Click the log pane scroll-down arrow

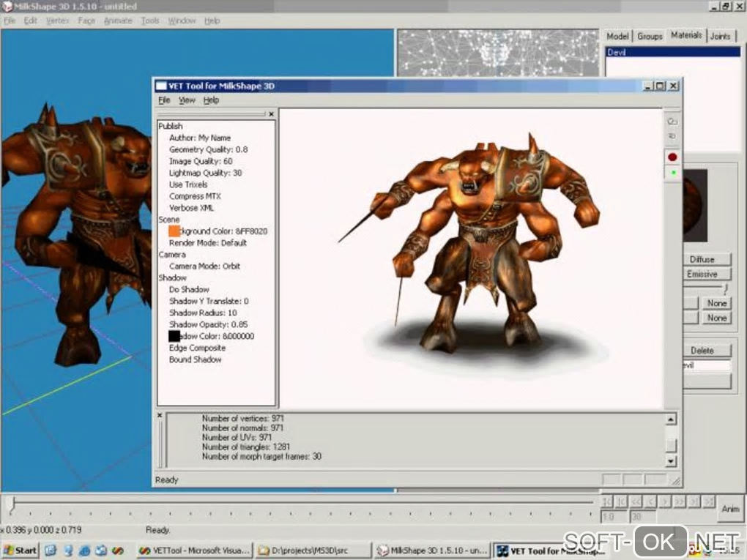(670, 461)
